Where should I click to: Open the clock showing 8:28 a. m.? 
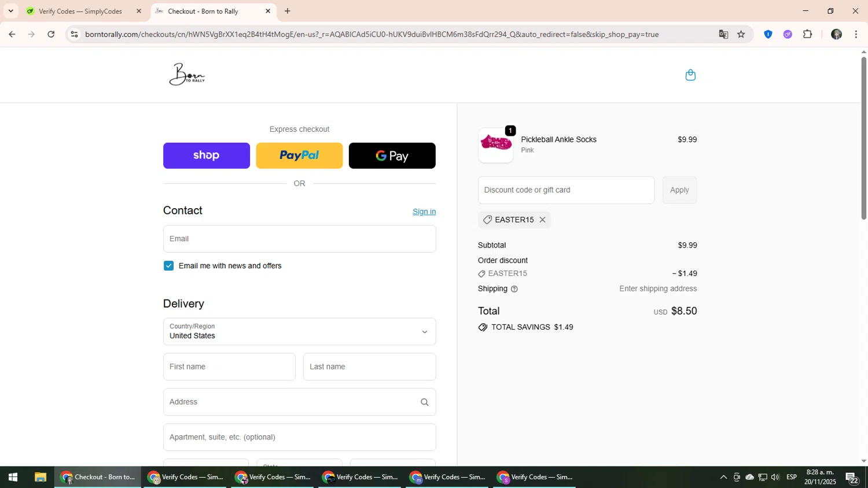821,477
